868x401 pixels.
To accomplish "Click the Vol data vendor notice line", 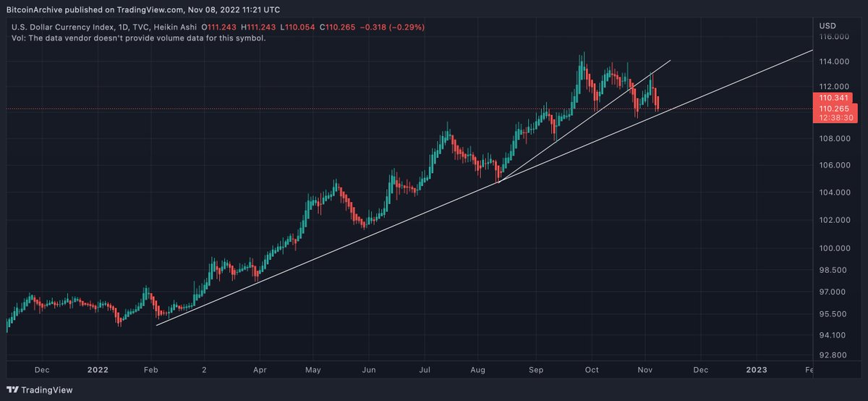I will click(x=139, y=38).
